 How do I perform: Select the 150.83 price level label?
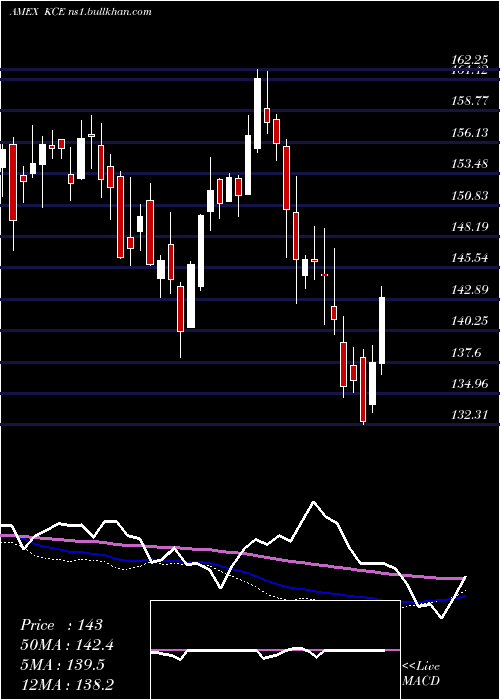pos(469,196)
